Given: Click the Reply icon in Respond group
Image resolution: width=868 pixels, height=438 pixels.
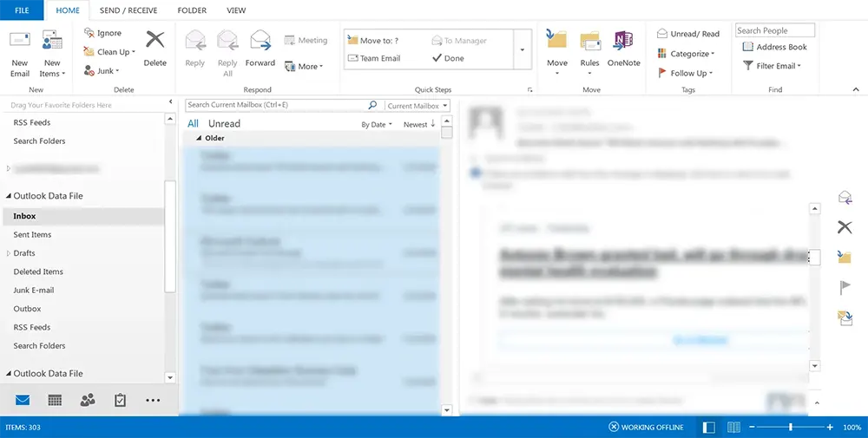Looking at the screenshot, I should [x=194, y=41].
